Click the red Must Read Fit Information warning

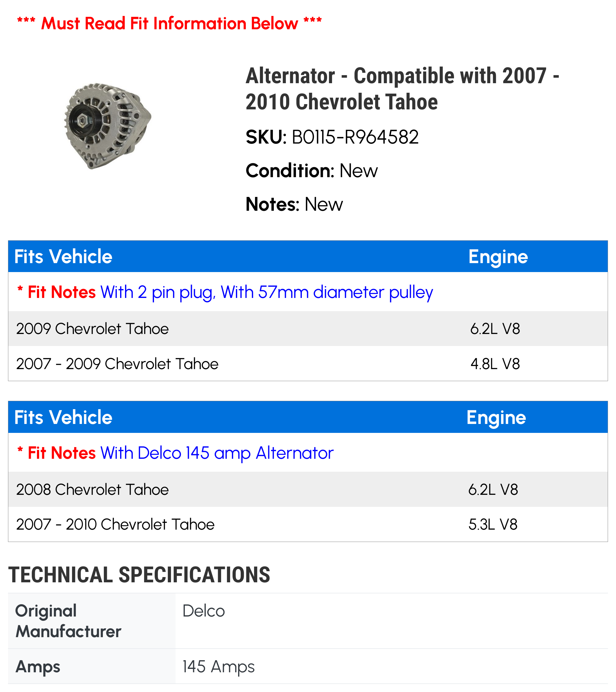pyautogui.click(x=169, y=24)
